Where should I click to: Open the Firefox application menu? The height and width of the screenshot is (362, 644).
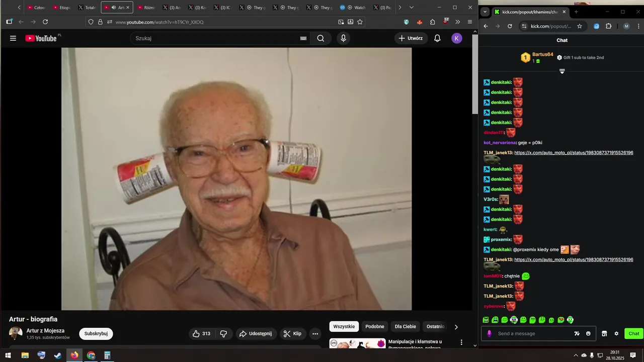click(x=469, y=22)
